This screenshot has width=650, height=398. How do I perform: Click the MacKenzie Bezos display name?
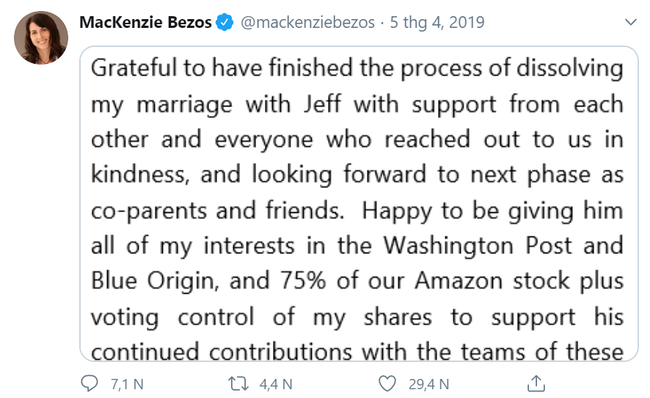click(x=146, y=22)
